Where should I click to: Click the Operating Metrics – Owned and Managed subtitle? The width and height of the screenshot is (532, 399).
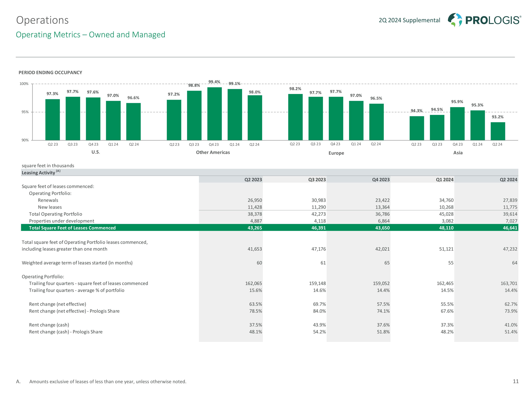point(90,35)
